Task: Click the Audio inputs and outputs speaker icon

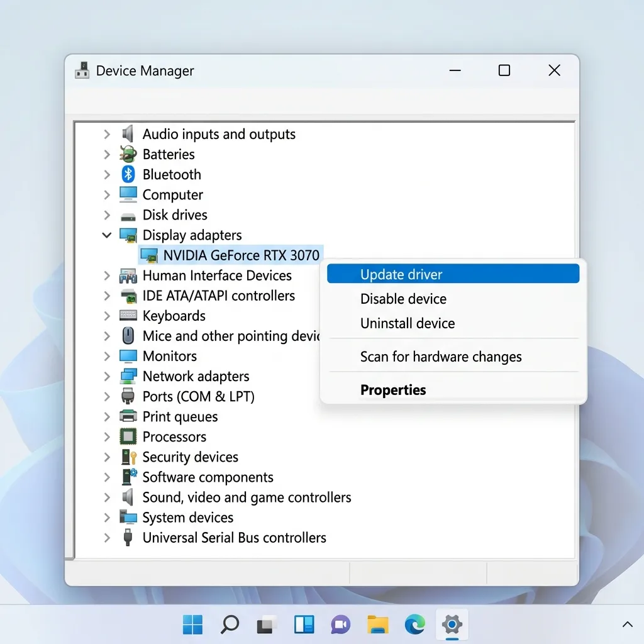Action: (x=128, y=134)
